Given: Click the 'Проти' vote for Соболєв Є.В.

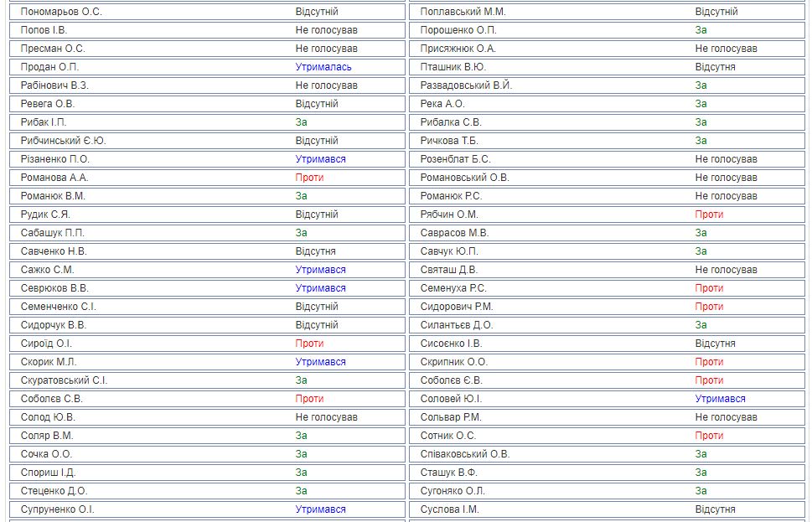Looking at the screenshot, I should [x=709, y=380].
